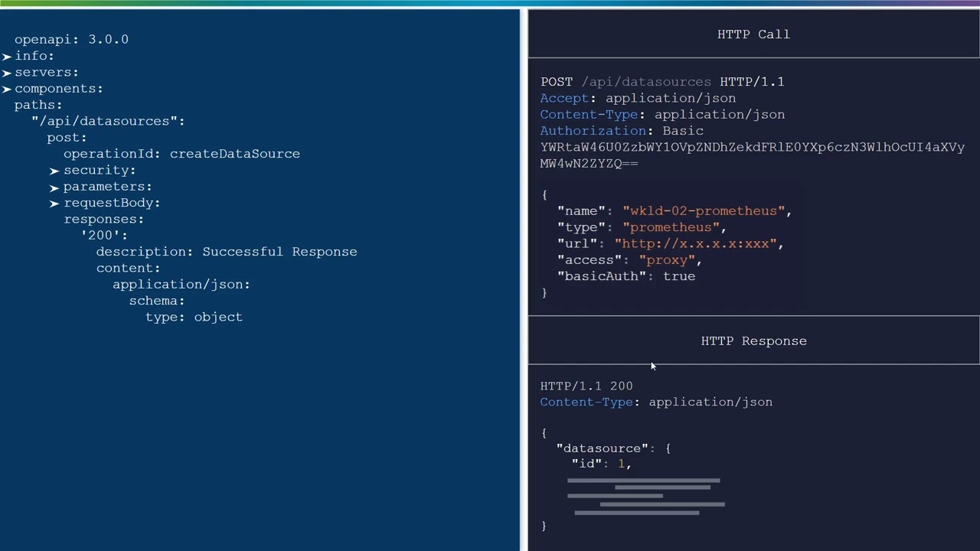The height and width of the screenshot is (551, 980).
Task: Select the '200' response code line
Action: (x=104, y=236)
